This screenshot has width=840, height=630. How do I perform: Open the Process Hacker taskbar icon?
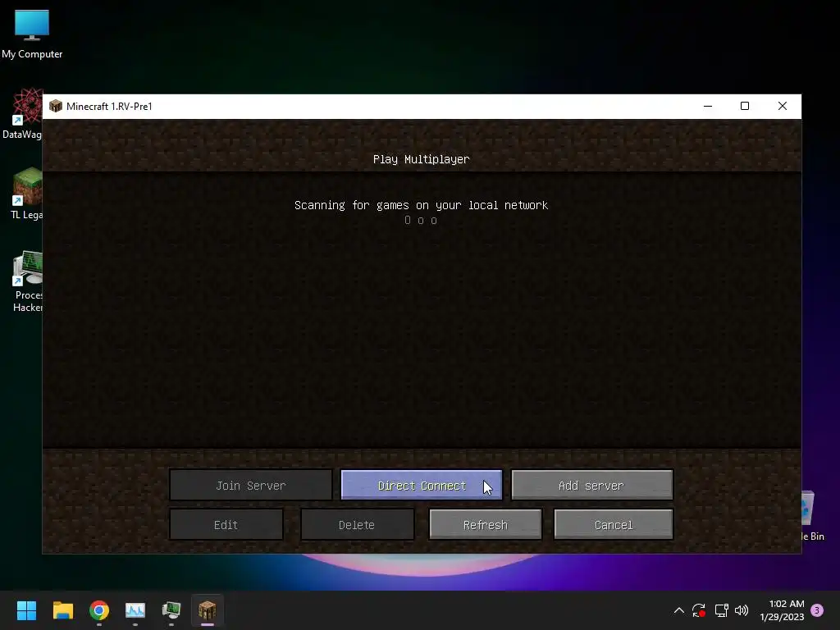coord(171,610)
